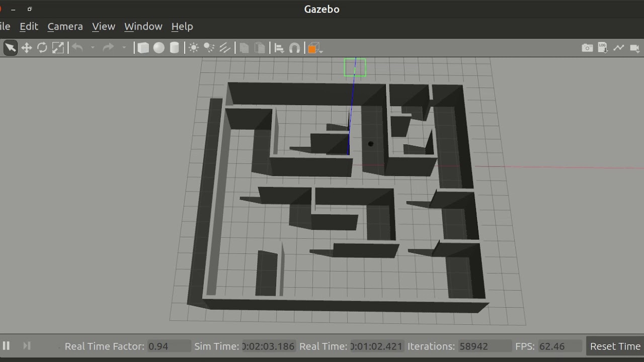Viewport: 644px width, 362px height.
Task: Insert a cylinder shape
Action: (x=174, y=48)
